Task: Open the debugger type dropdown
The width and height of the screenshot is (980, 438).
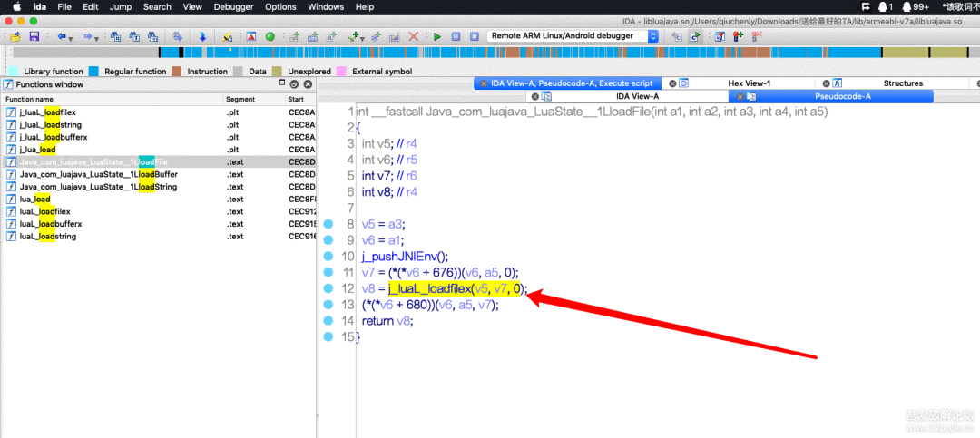Action: coord(652,36)
